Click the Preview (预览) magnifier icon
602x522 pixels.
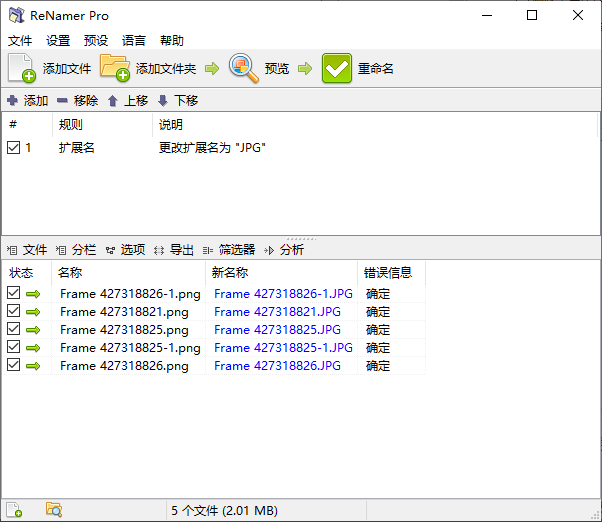click(243, 69)
